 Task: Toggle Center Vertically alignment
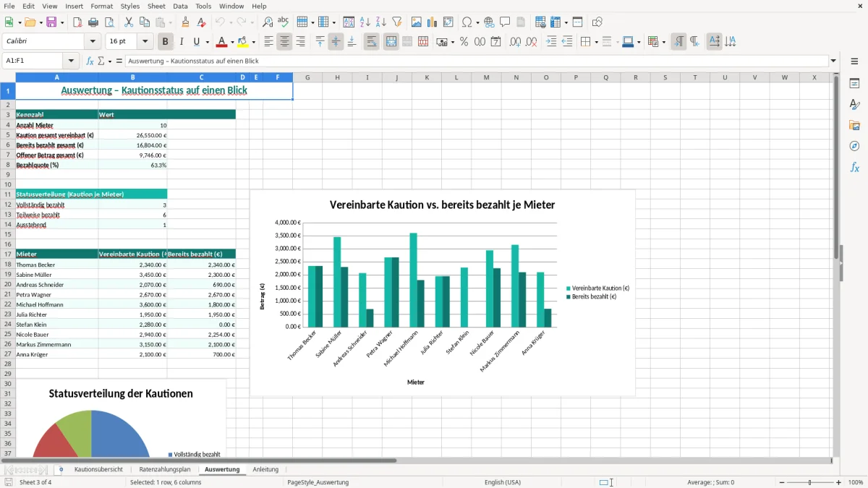coord(336,42)
